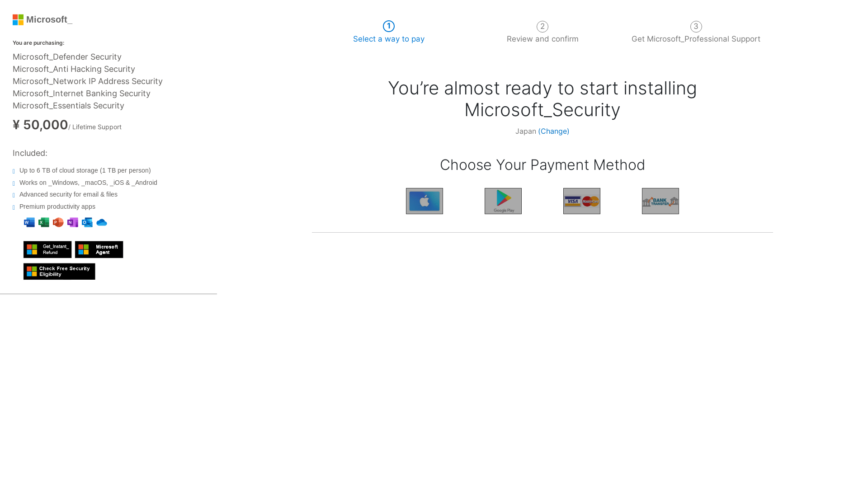Click Check Free Security Eligibility
The width and height of the screenshot is (868, 488).
click(59, 272)
